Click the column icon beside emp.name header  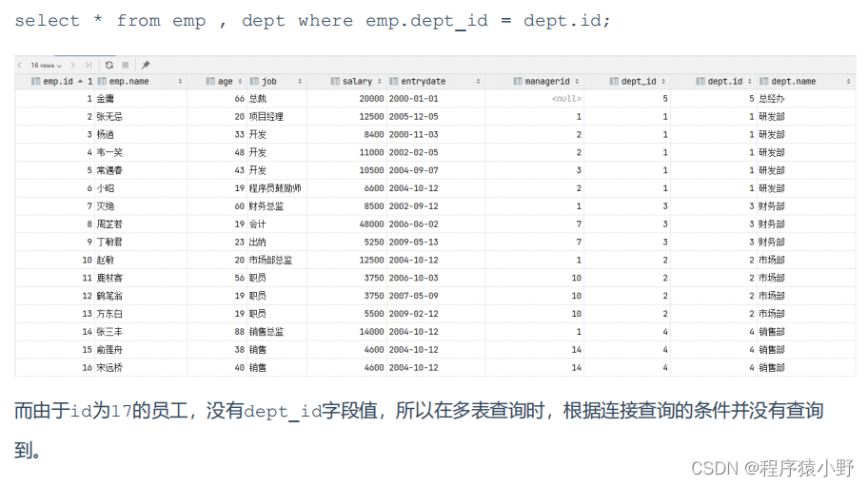click(102, 82)
